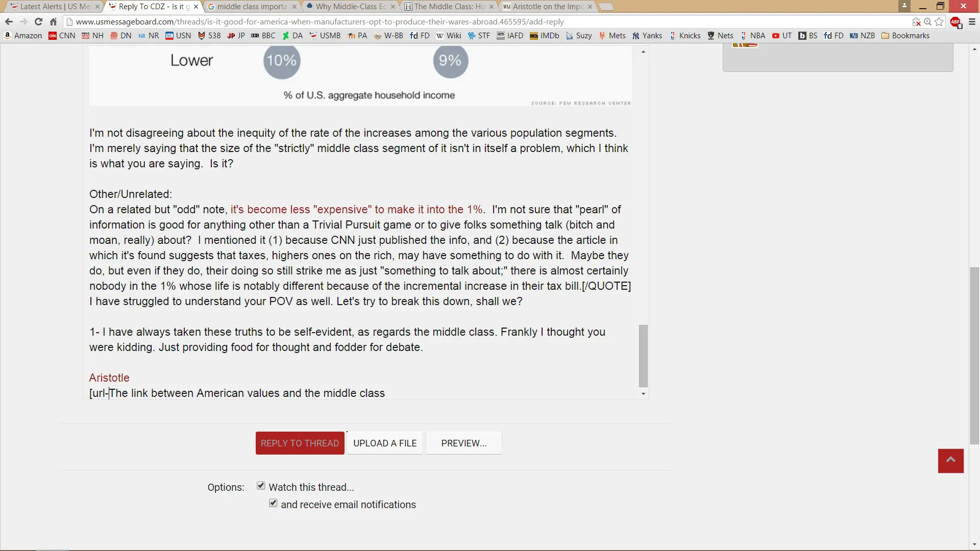Click the Reply To Thread button

tap(300, 443)
